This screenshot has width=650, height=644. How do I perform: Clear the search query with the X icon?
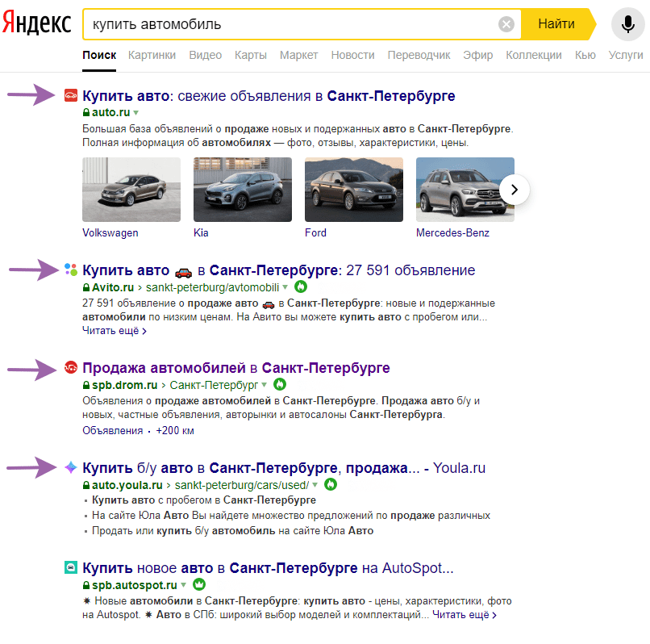506,24
